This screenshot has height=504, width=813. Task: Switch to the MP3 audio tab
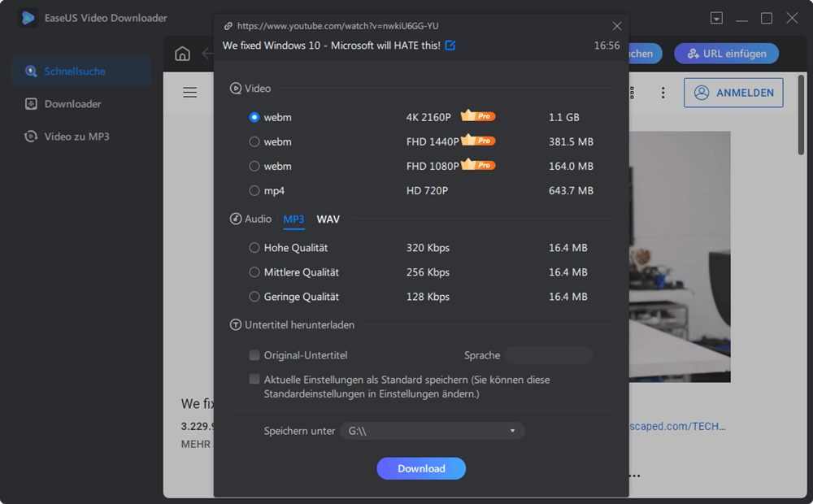click(x=293, y=219)
